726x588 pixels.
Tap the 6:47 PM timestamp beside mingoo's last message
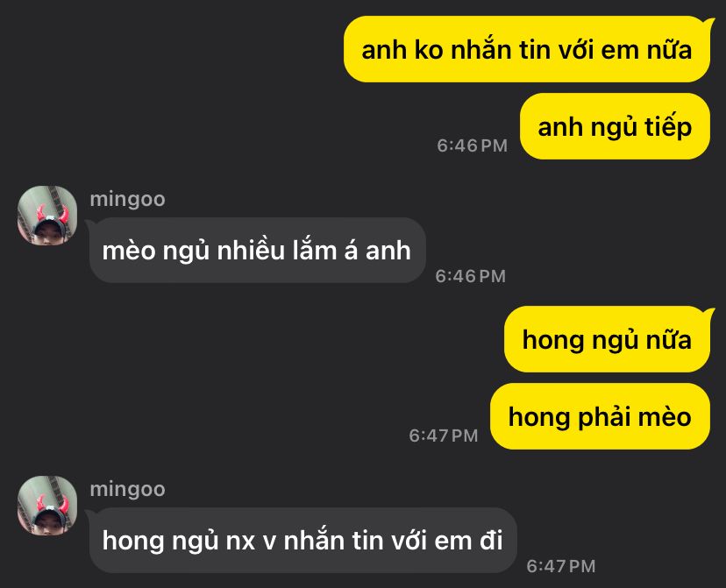pyautogui.click(x=561, y=566)
